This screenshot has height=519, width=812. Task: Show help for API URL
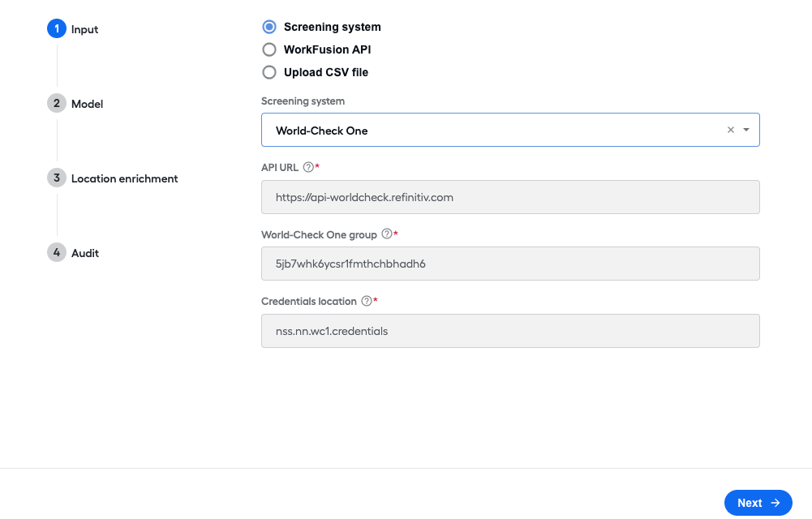point(308,167)
